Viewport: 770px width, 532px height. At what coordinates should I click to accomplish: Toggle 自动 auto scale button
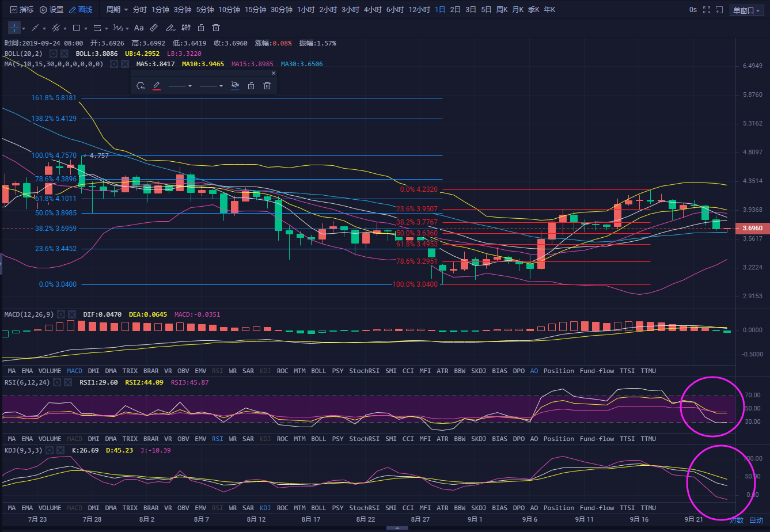coord(756,520)
